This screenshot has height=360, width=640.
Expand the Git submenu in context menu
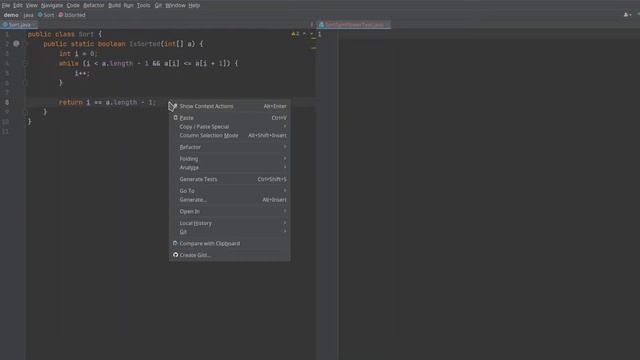click(x=230, y=232)
